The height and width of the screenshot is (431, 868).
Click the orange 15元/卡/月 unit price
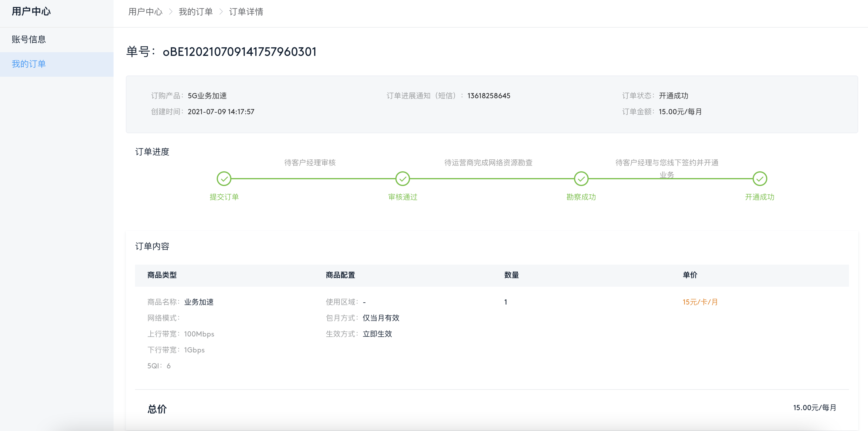pos(700,302)
